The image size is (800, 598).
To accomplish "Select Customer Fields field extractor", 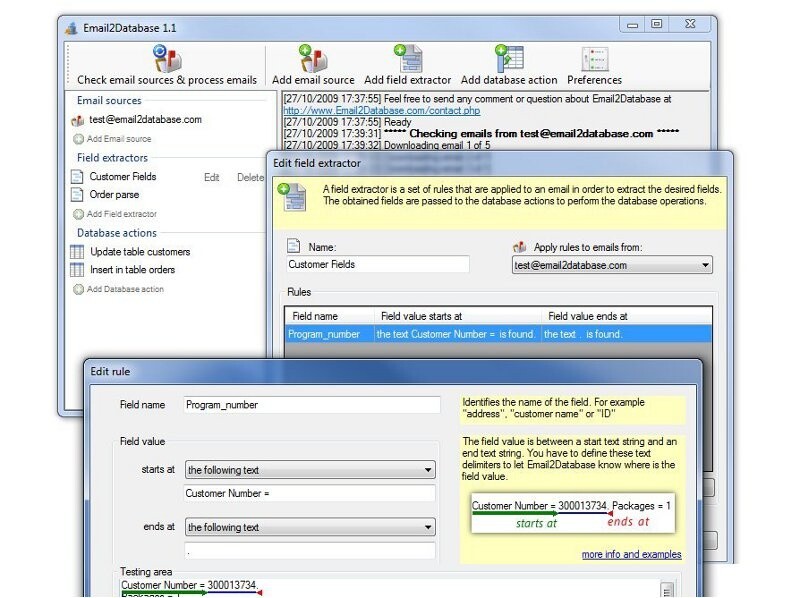I will (122, 177).
